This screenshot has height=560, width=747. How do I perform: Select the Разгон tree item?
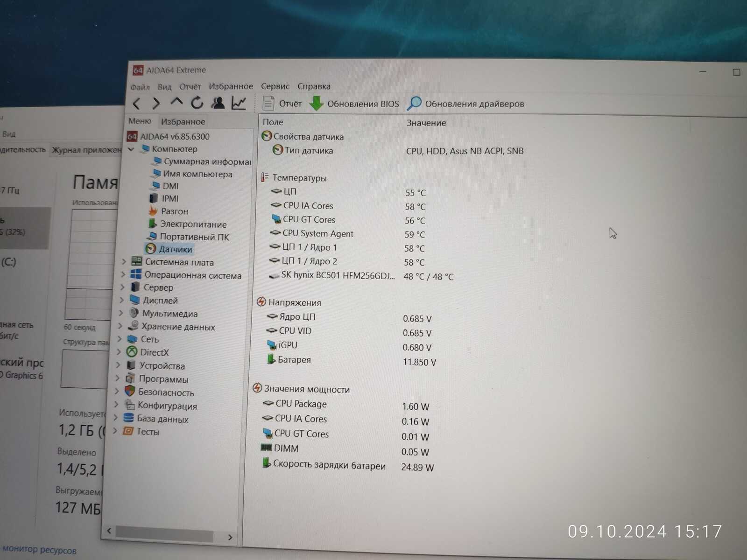169,211
